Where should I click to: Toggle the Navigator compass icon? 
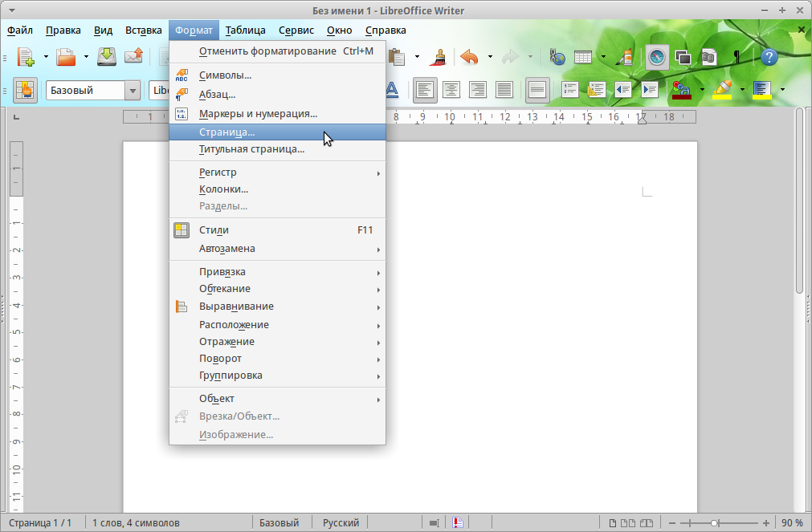(x=657, y=56)
